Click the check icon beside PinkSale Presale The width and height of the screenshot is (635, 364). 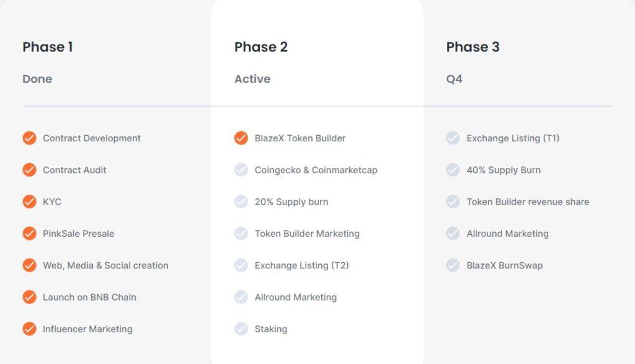click(x=29, y=234)
